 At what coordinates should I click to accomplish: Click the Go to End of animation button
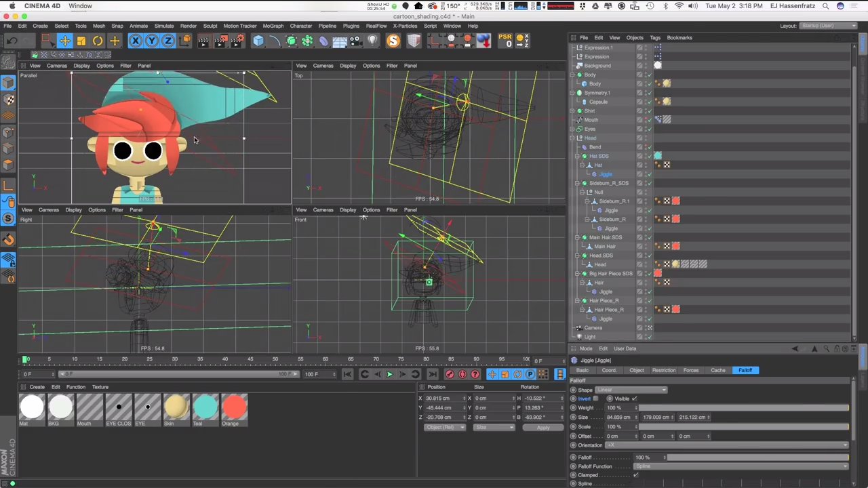(x=433, y=374)
